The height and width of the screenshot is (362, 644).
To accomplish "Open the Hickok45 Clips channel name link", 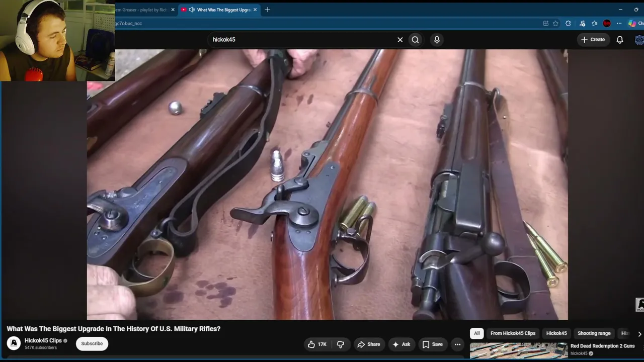I will [x=43, y=340].
